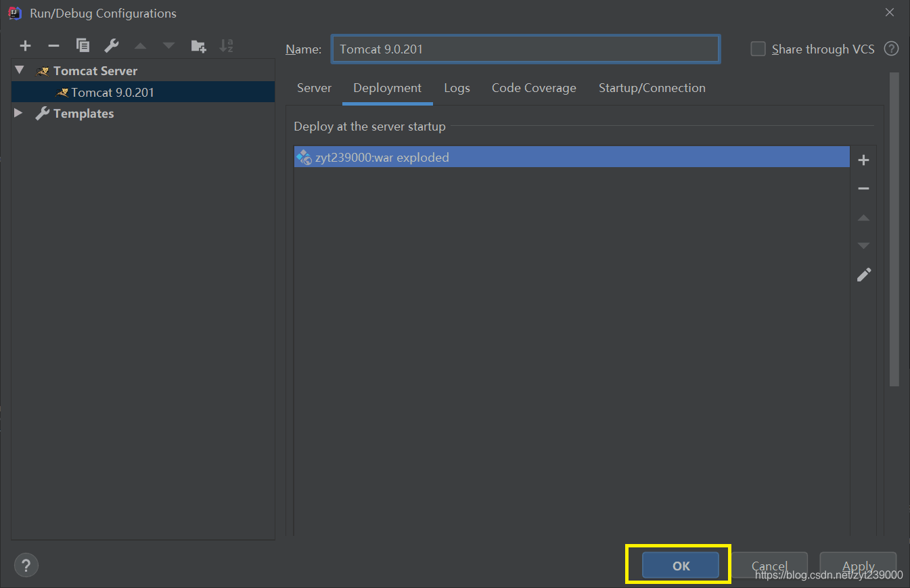Enable Share through VCS checkbox

(758, 49)
